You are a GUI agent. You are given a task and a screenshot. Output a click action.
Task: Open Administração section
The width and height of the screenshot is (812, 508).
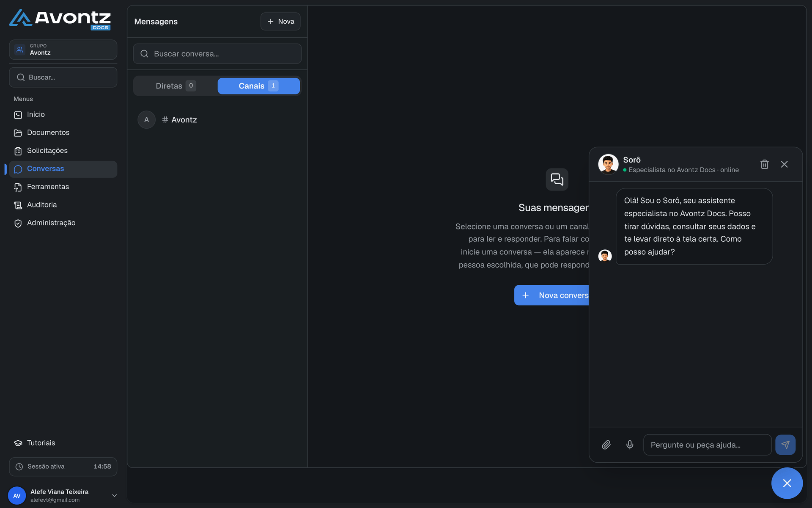tap(63, 223)
